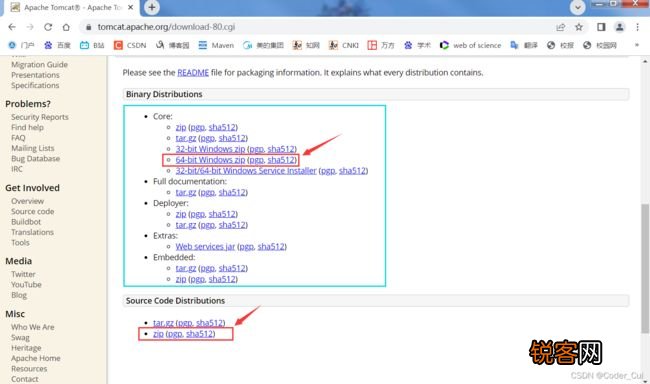Open the Chrome profile avatar
The width and height of the screenshot is (650, 384).
pos(619,27)
